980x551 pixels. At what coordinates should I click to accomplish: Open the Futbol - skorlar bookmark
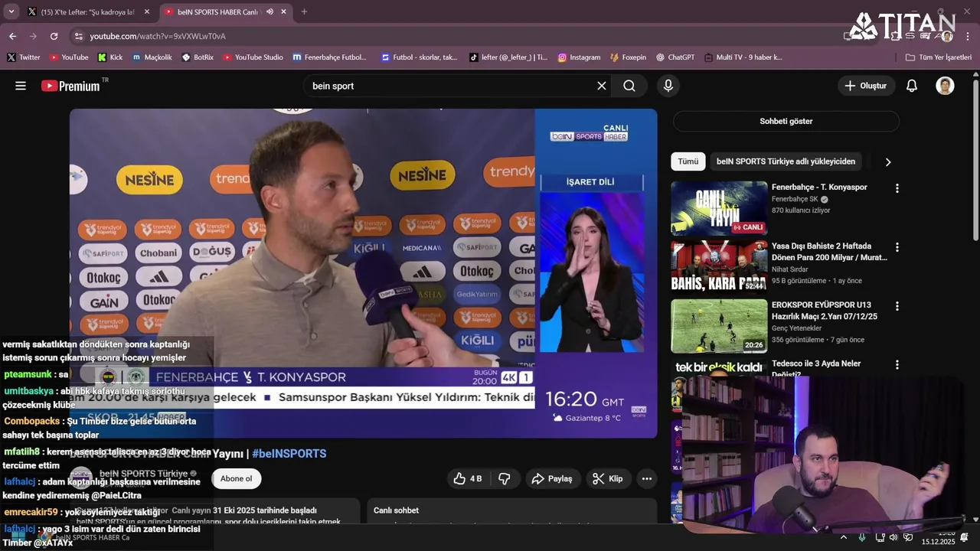(x=420, y=57)
